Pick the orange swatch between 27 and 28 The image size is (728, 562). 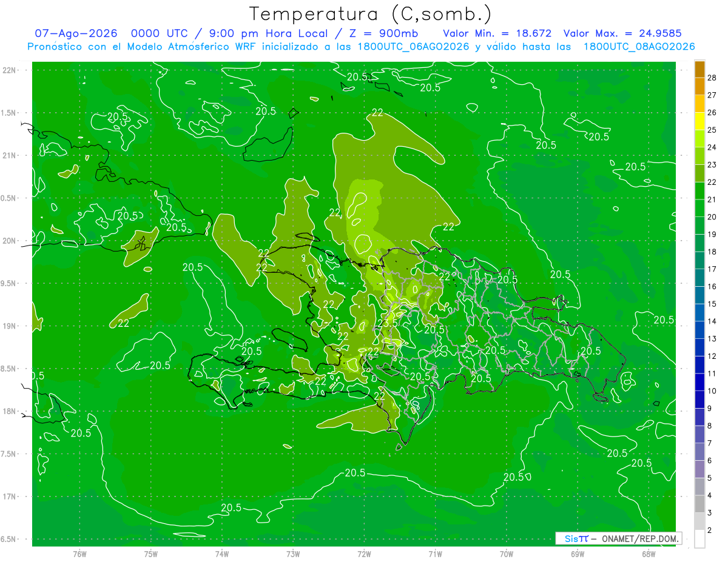[x=699, y=86]
